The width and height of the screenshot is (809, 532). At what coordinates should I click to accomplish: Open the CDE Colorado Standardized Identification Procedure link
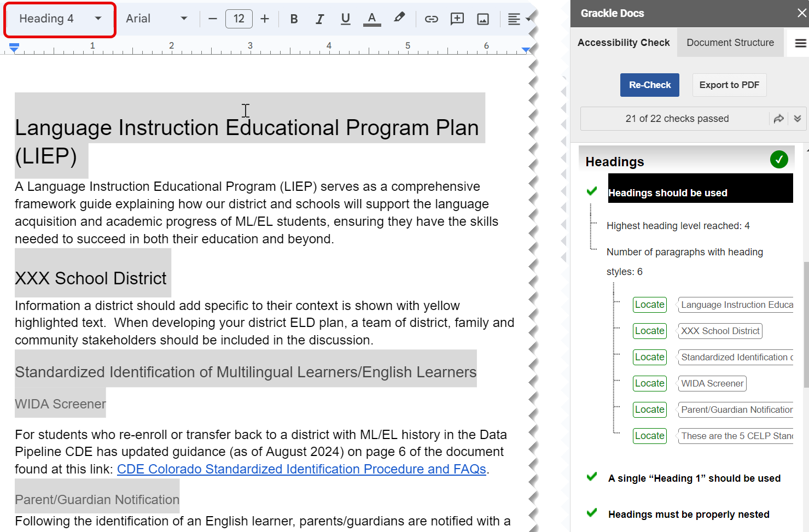301,469
